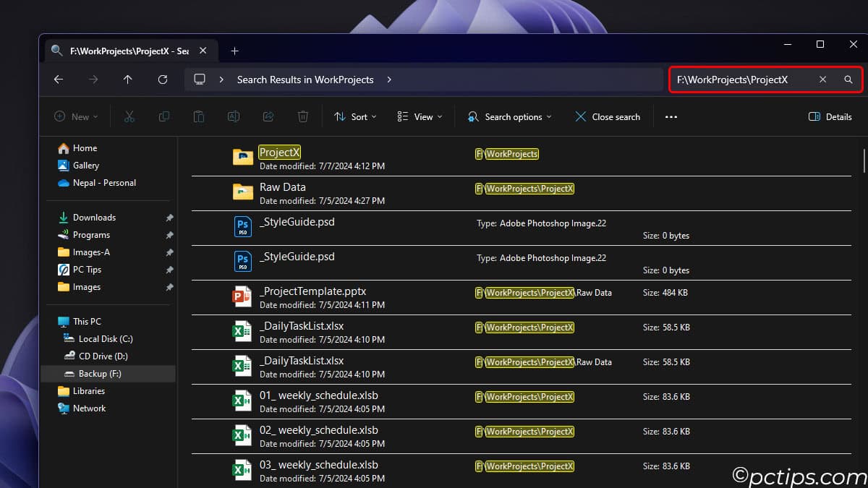Open the Sort dropdown
The height and width of the screenshot is (488, 868).
point(354,116)
